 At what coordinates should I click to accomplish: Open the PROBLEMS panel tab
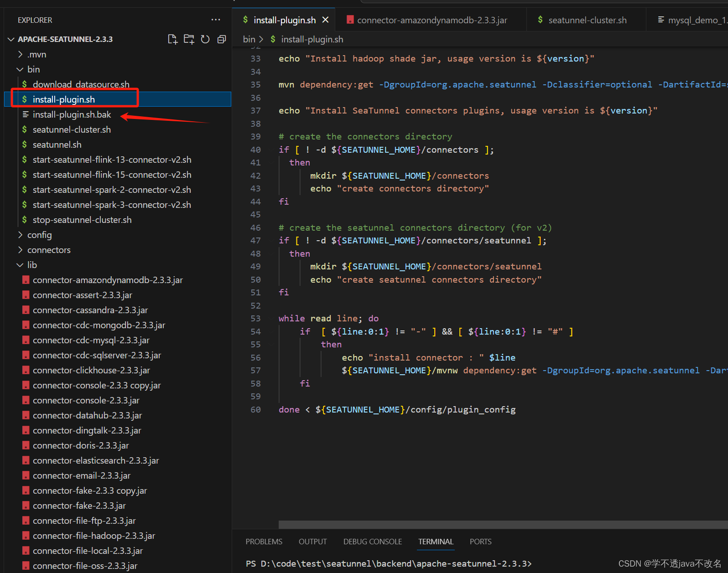pos(264,542)
